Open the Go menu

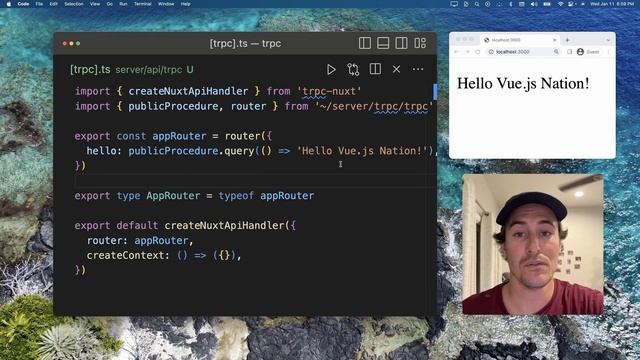tap(109, 4)
